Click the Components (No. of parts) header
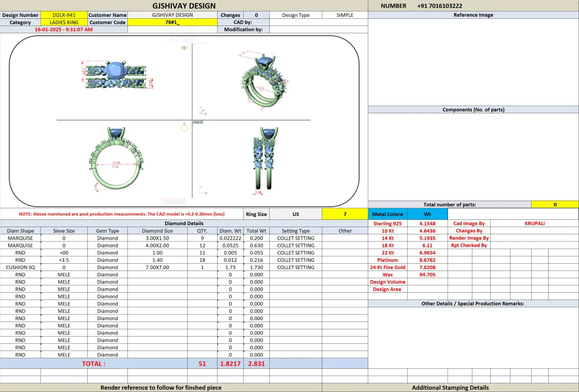The width and height of the screenshot is (579, 392). point(473,110)
